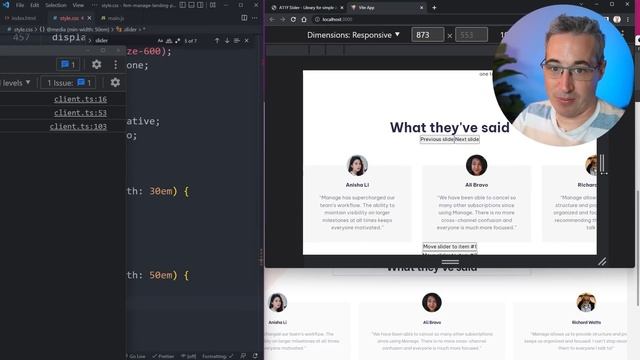Click Prettier in VS Code status bar

(163, 356)
